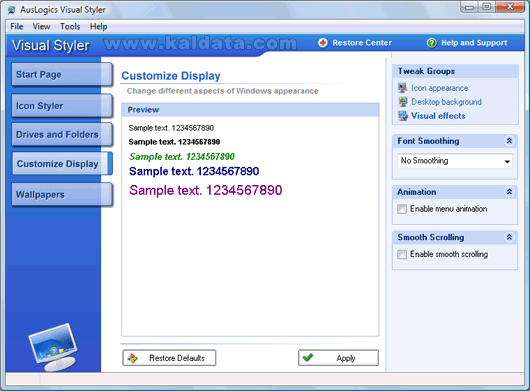The height and width of the screenshot is (391, 530).
Task: Open the View menu
Action: pos(41,26)
